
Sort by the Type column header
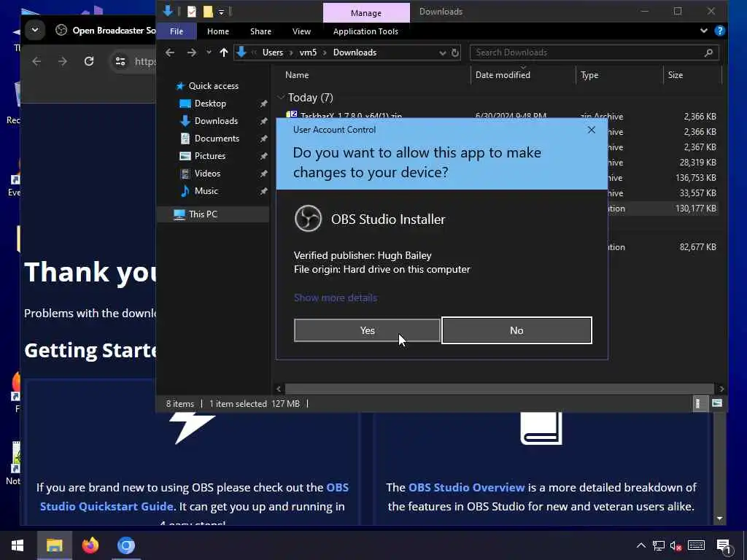point(589,75)
